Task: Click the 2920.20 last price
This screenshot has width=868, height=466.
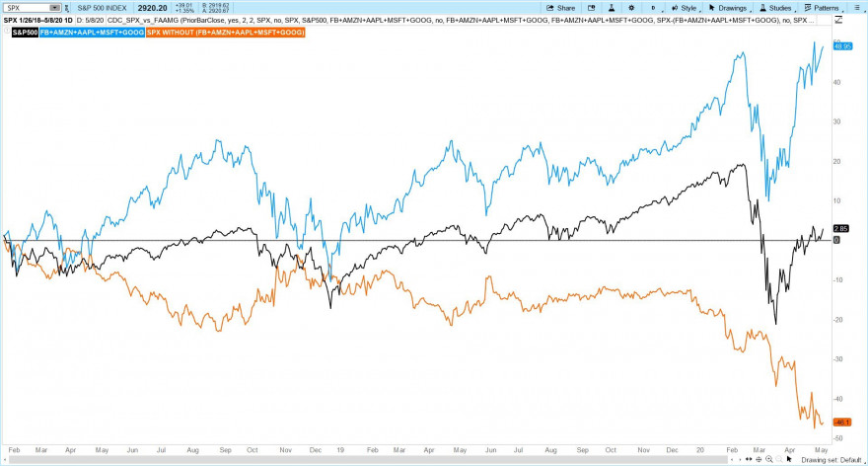Action: [x=152, y=8]
